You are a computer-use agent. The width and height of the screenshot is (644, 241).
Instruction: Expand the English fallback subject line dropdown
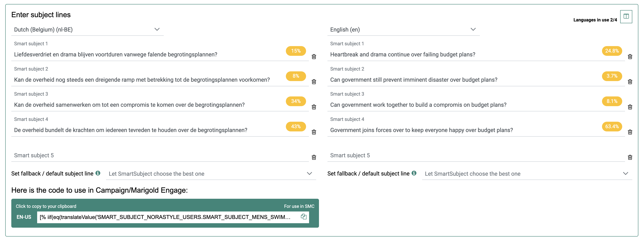pos(527,174)
